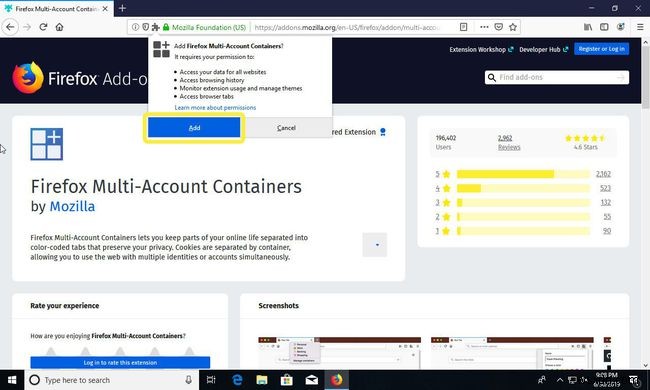Click the extension puzzle-piece icon in address bar
This screenshot has height=390, width=650.
click(x=155, y=27)
